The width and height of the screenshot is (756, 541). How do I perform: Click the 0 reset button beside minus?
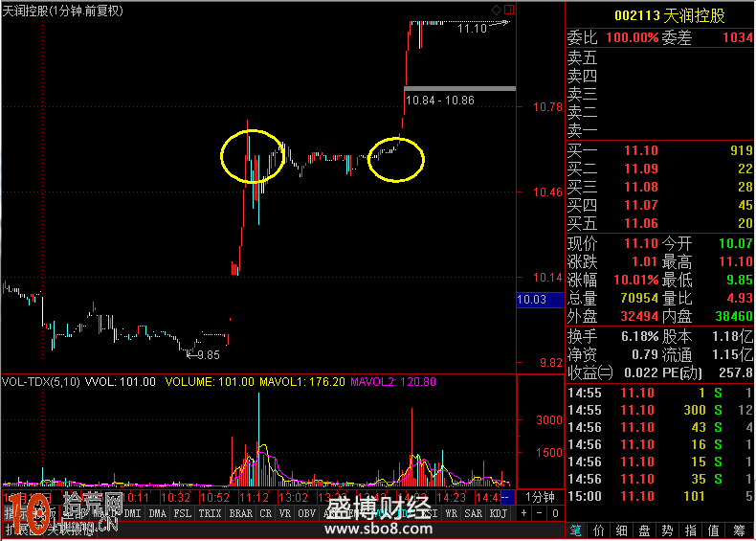(x=555, y=513)
